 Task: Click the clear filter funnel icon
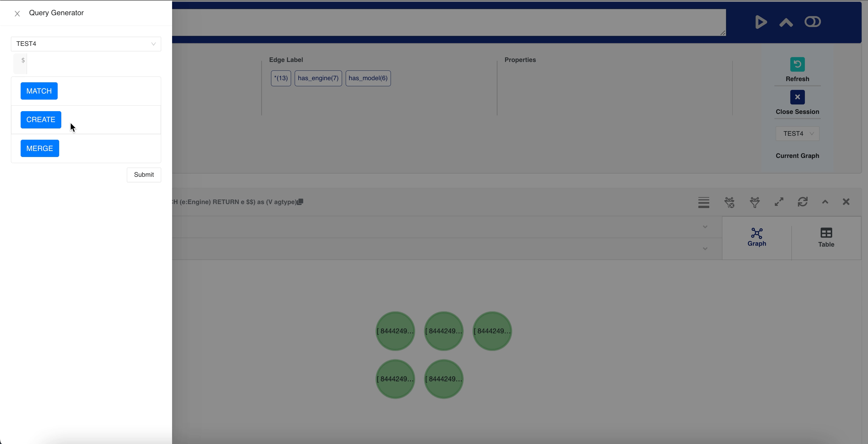pyautogui.click(x=729, y=202)
